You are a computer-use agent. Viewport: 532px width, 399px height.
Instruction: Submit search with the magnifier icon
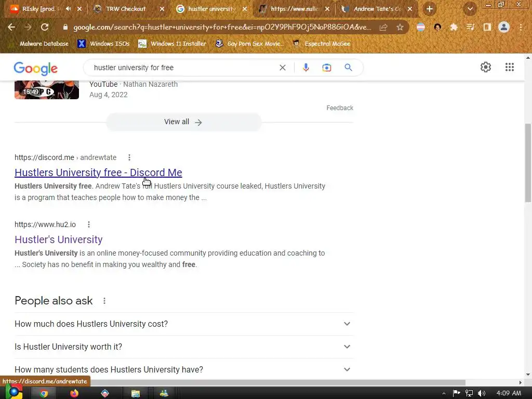click(x=348, y=68)
